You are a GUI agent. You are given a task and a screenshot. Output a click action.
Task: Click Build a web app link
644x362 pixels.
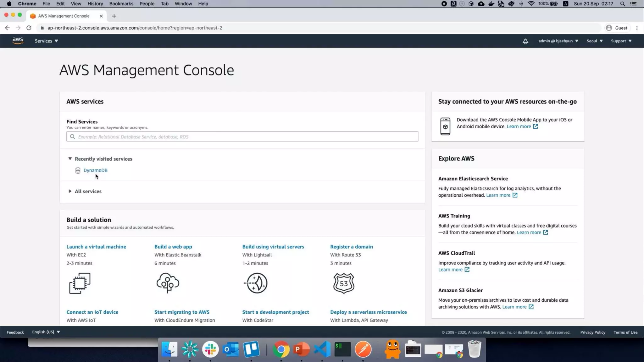(x=173, y=247)
